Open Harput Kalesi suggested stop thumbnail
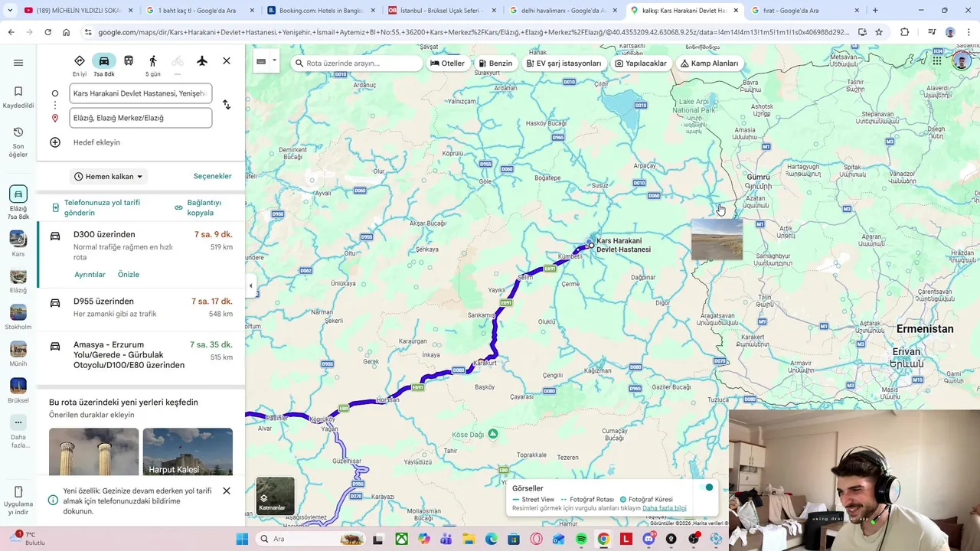 pos(188,452)
